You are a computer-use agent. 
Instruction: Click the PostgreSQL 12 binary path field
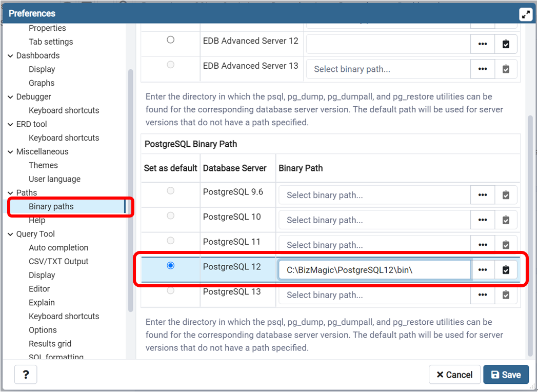click(374, 270)
